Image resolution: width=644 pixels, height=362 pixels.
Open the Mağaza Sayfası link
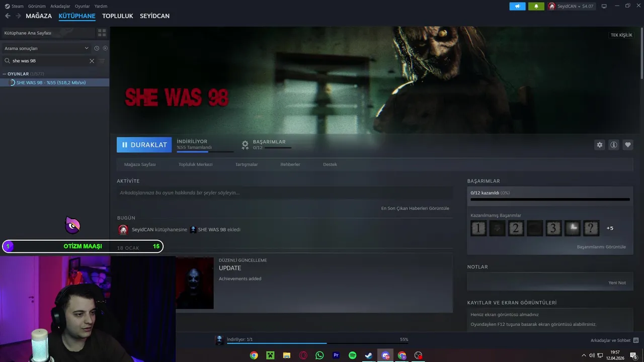(x=140, y=164)
